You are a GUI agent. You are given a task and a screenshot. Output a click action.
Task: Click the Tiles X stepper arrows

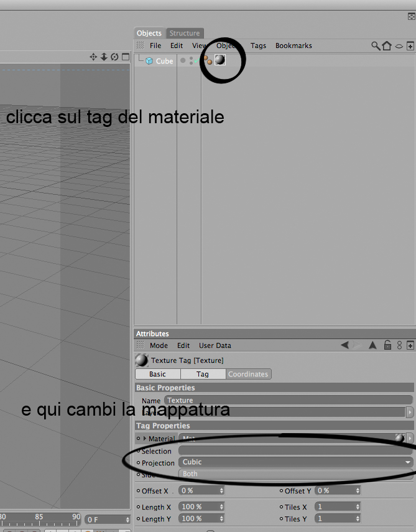pyautogui.click(x=358, y=506)
